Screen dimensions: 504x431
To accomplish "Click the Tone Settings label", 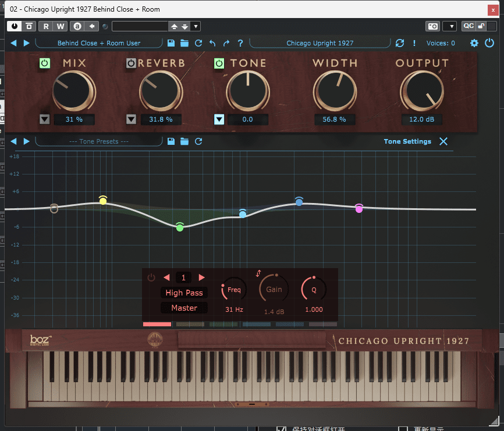I will click(x=407, y=141).
